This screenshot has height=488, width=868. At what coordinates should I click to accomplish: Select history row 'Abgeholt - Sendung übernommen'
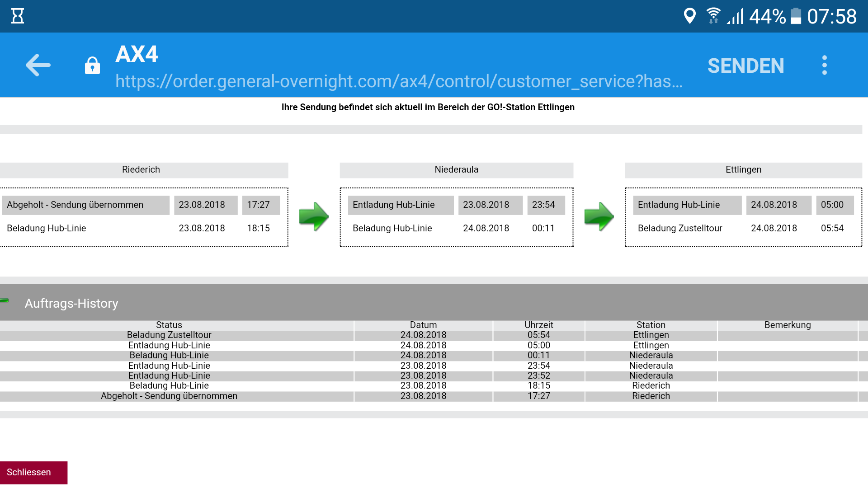[434, 396]
